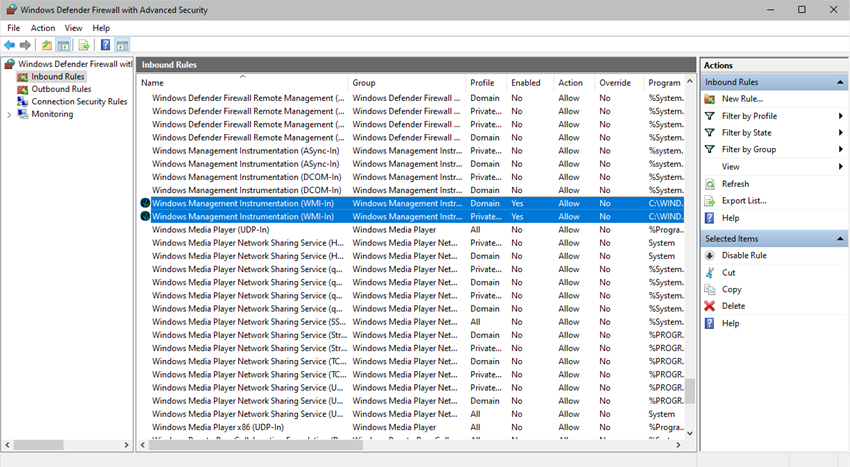Sort rules by the Enabled column header

tap(528, 83)
